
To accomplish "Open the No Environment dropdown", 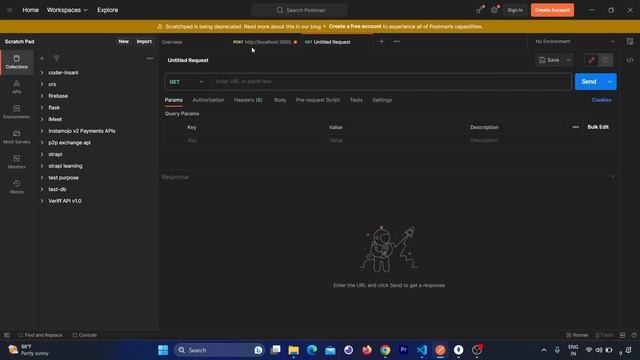I will (x=575, y=42).
